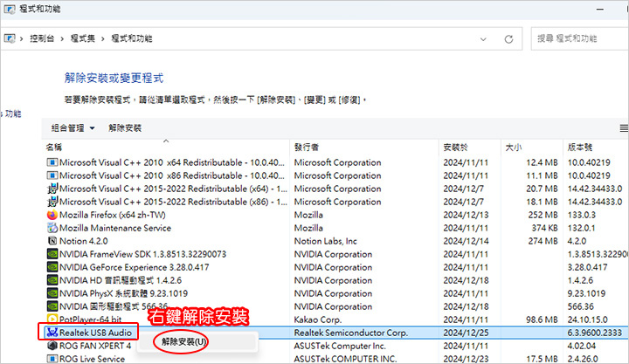
Task: Click publisher Kakao Corp.
Action: click(x=318, y=319)
